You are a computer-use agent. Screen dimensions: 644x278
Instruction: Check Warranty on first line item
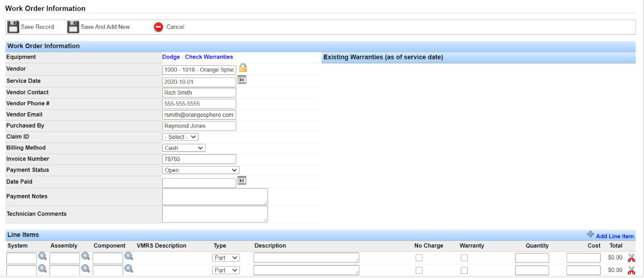464,258
